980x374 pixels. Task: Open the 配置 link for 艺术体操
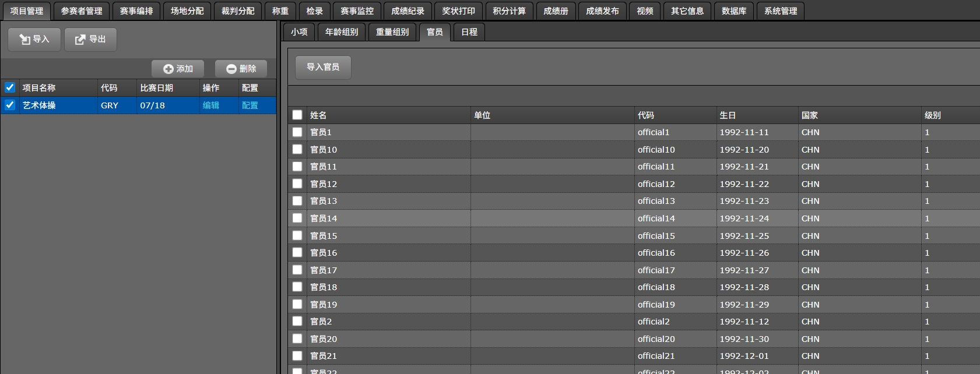pyautogui.click(x=250, y=105)
